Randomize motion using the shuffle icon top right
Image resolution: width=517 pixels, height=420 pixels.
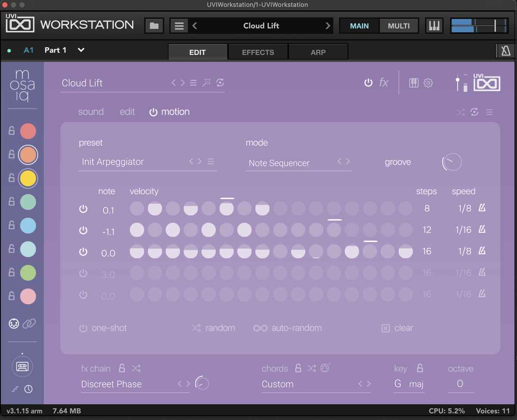[x=461, y=112]
